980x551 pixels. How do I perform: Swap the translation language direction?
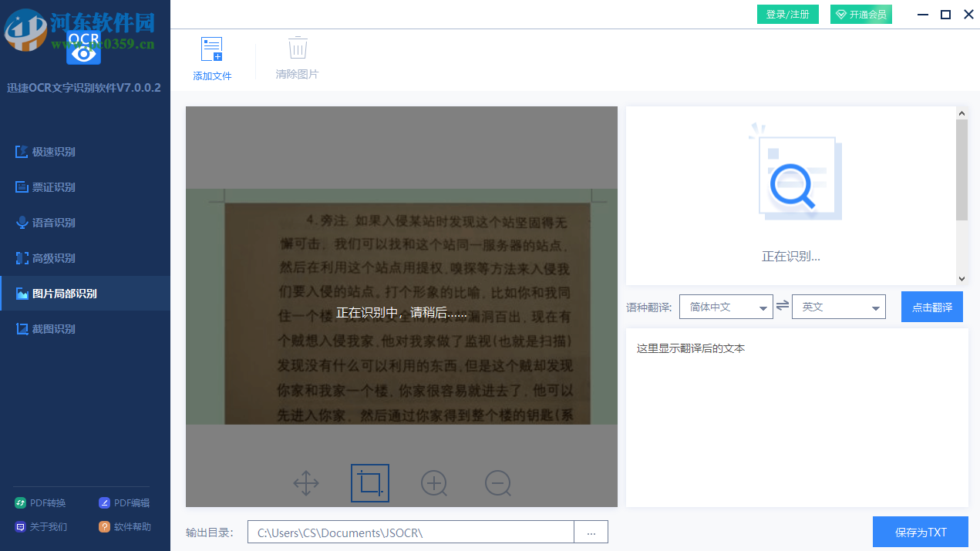tap(781, 306)
